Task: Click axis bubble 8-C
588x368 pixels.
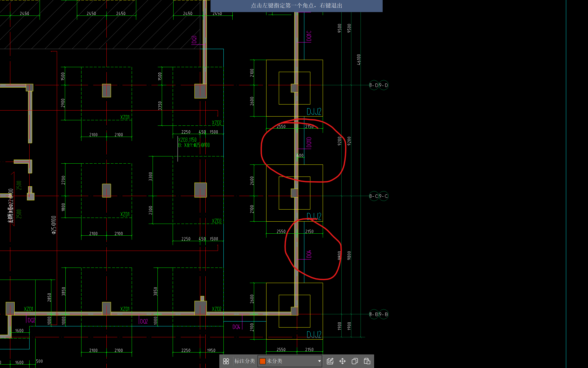Action: pos(374,196)
